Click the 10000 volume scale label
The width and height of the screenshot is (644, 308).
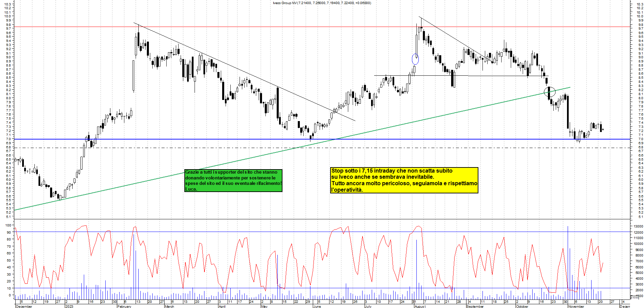click(x=638, y=244)
